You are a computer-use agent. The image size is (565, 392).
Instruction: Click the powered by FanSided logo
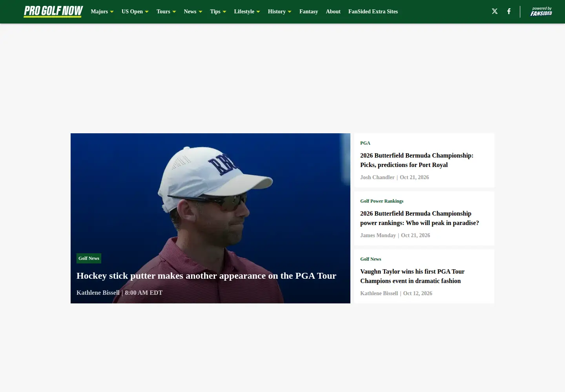[x=541, y=11]
